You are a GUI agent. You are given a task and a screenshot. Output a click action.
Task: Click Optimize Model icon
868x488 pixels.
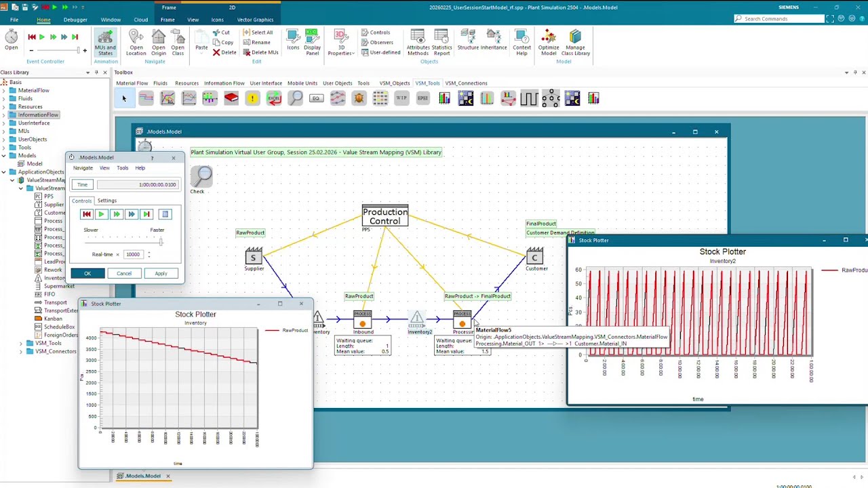coord(549,42)
